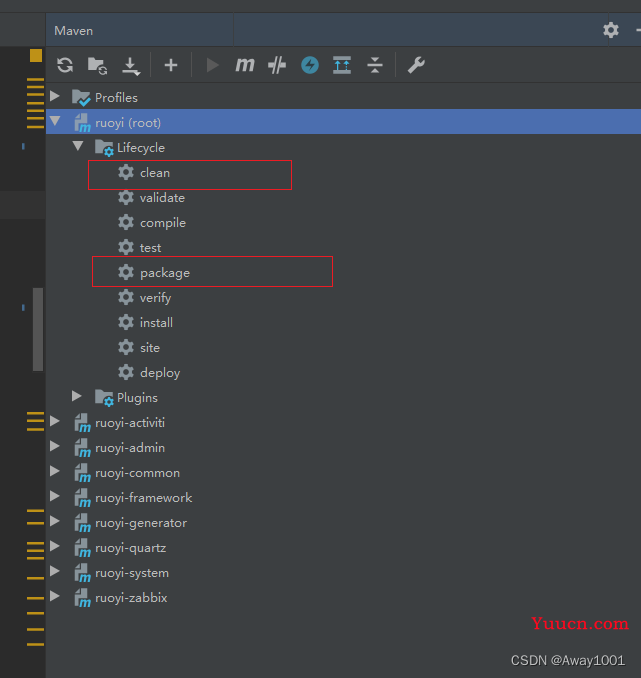Click Lifecycle folder icon

point(104,148)
